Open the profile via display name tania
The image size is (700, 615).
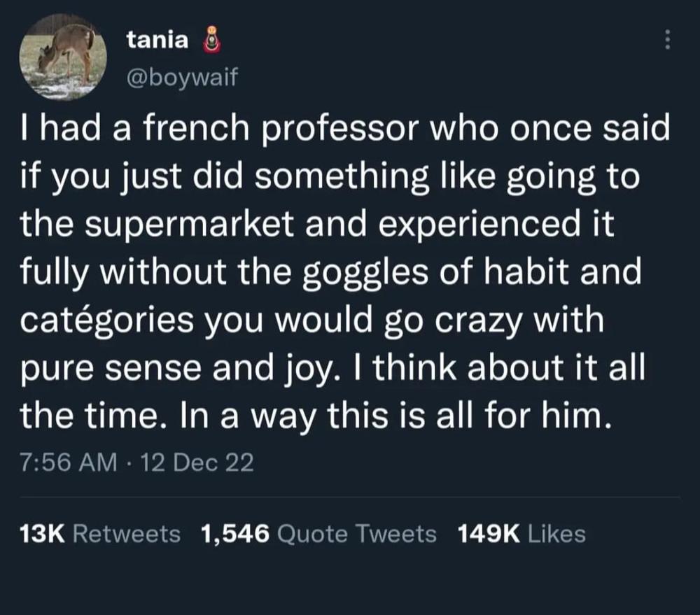click(157, 40)
